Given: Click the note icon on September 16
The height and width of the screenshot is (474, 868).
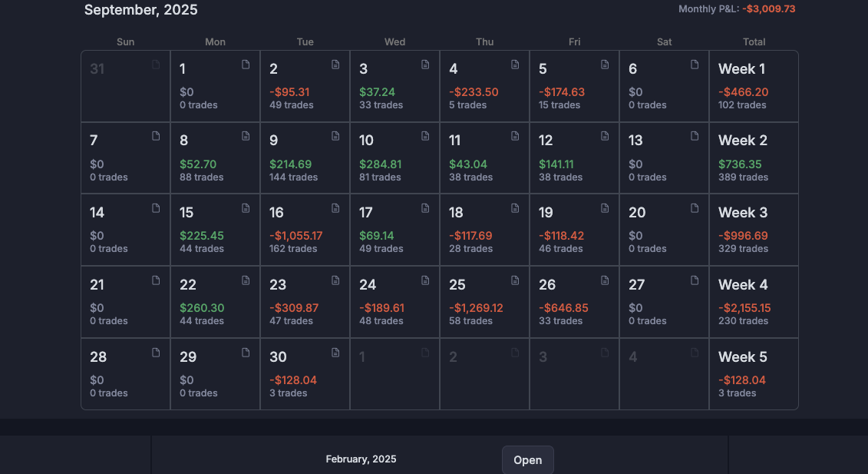Looking at the screenshot, I should (335, 208).
